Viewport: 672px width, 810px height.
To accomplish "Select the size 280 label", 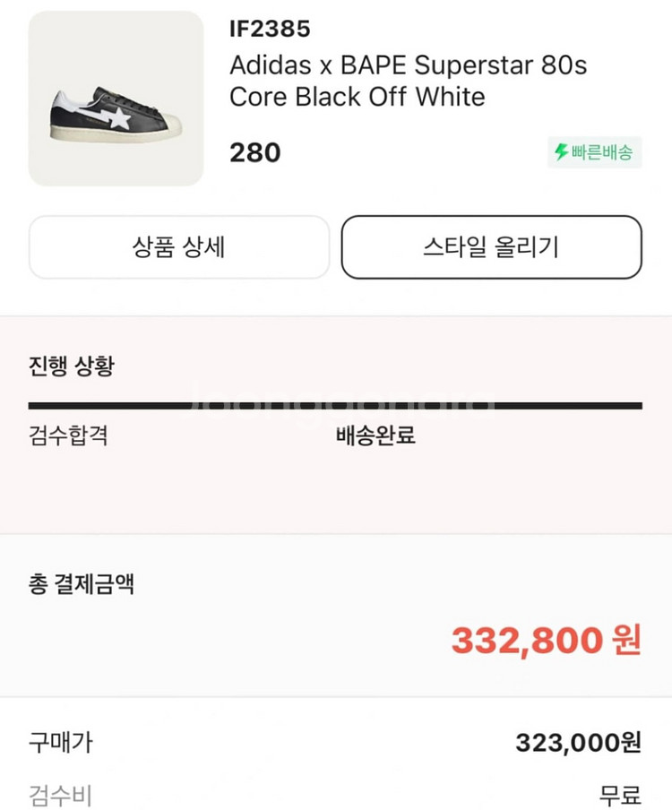I will pyautogui.click(x=255, y=152).
